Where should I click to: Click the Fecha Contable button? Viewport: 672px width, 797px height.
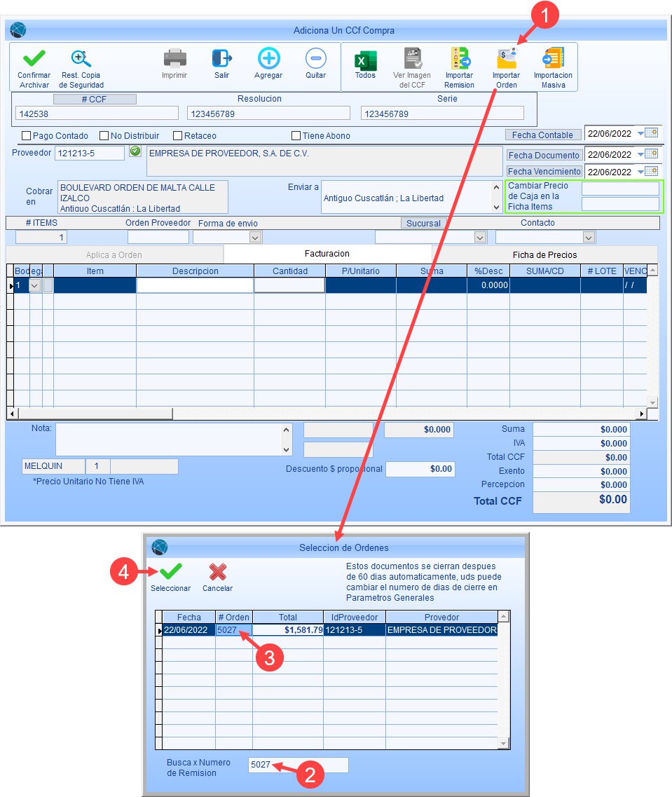click(542, 135)
